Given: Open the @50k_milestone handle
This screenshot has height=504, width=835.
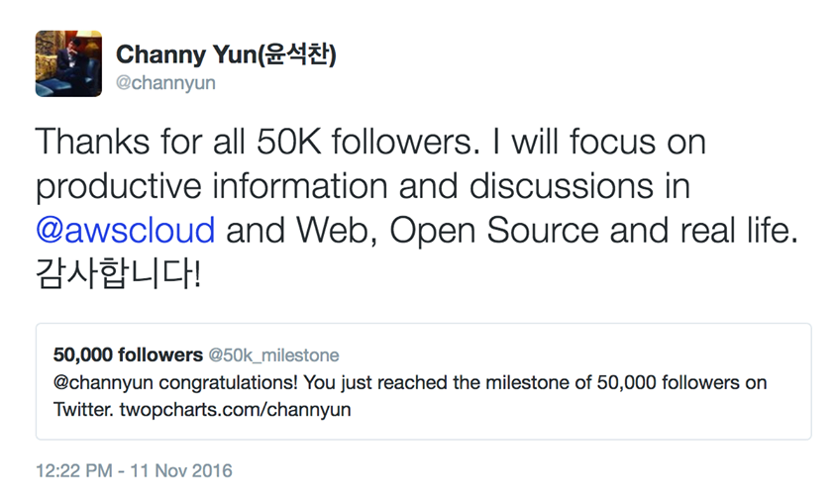Looking at the screenshot, I should pos(273,355).
